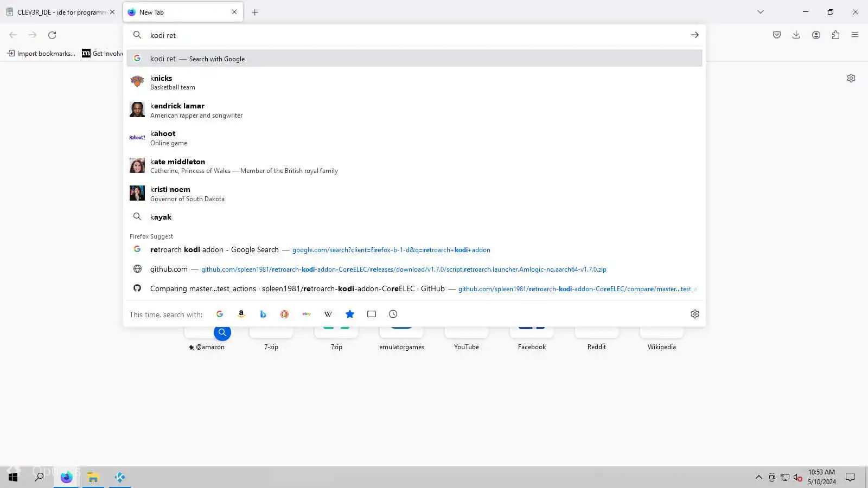
Task: Open network status in system tray
Action: pos(785,477)
